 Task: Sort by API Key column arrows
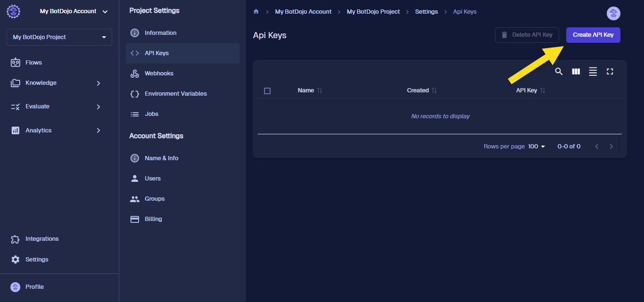[x=543, y=90]
